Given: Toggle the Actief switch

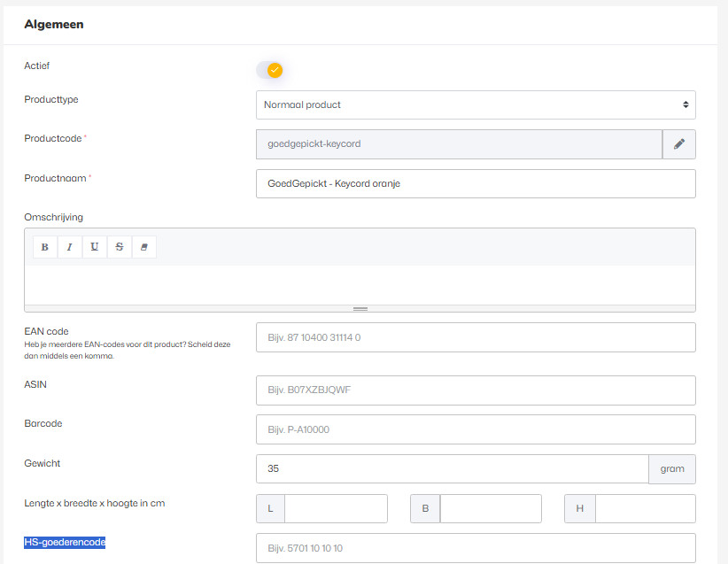Looking at the screenshot, I should pos(269,70).
